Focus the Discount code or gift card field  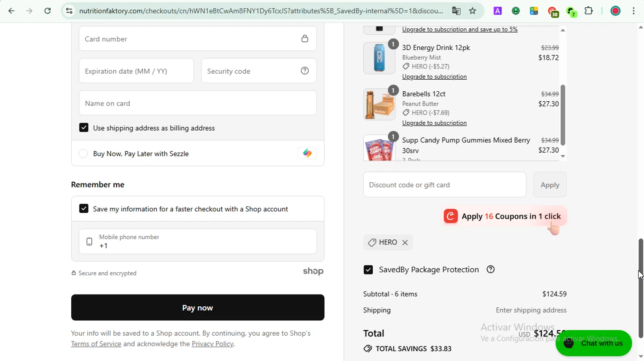(x=444, y=185)
